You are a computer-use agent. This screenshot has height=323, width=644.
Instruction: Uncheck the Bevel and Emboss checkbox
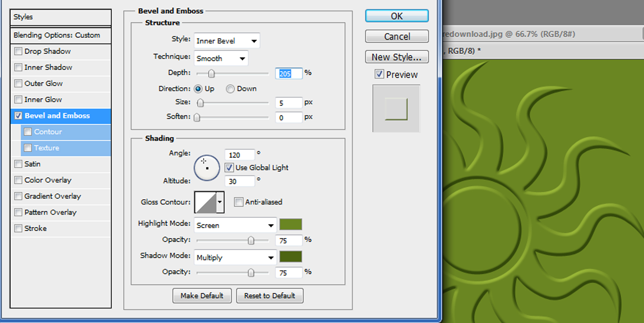18,116
